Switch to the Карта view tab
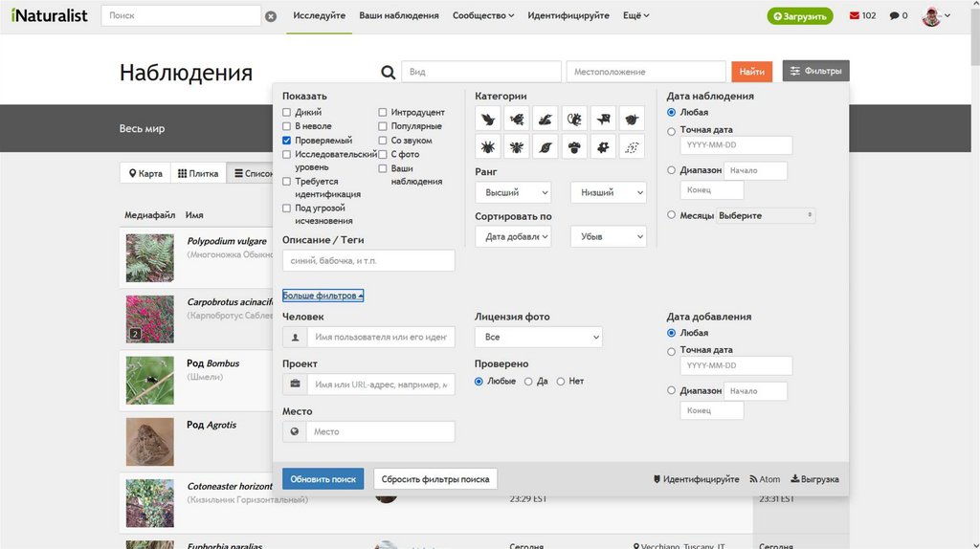 coord(145,174)
